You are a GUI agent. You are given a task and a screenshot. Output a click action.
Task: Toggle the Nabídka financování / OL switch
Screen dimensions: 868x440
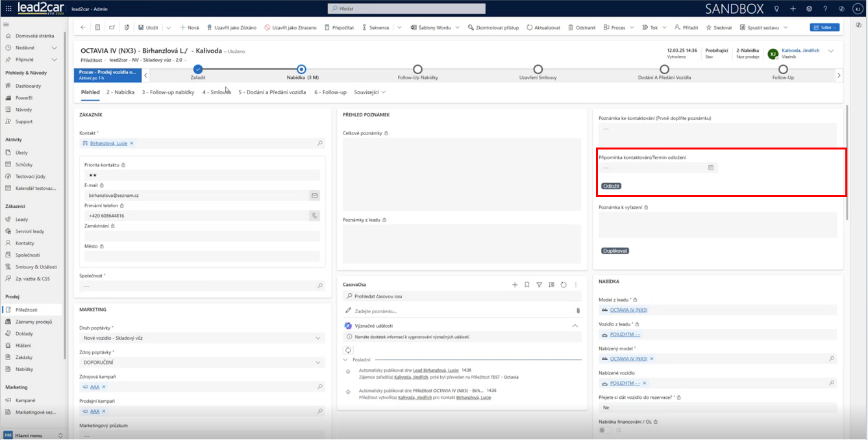point(605,430)
